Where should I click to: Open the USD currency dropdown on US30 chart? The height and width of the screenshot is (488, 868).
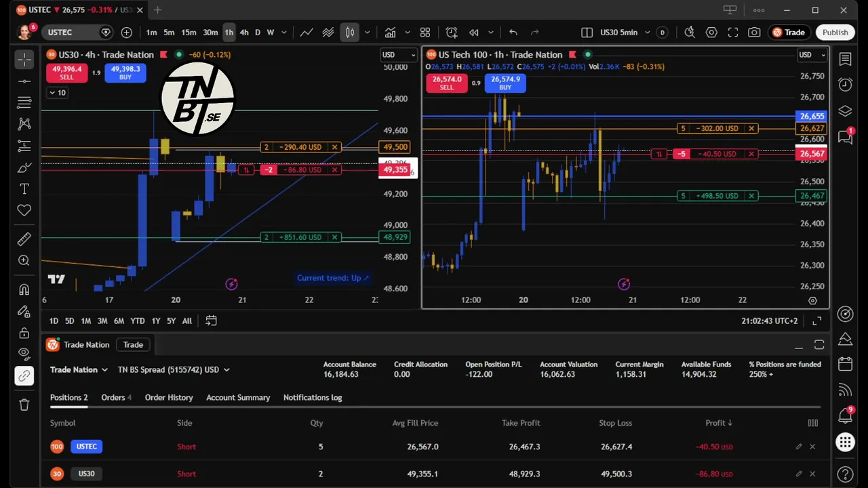tap(398, 55)
